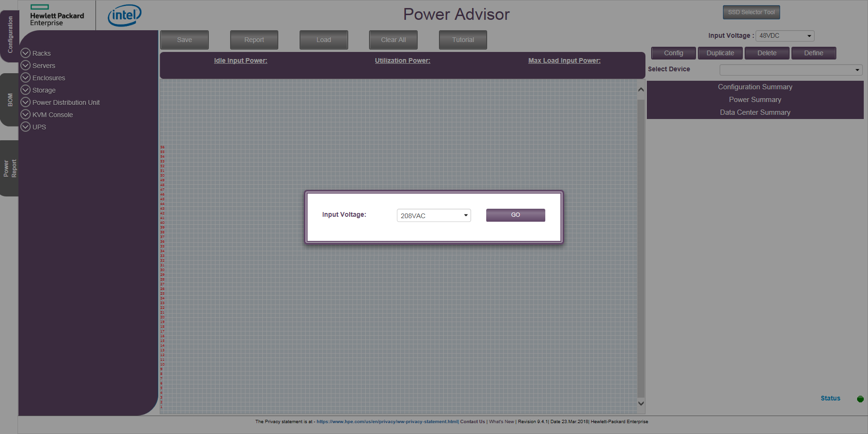Screen dimensions: 868x434
Task: Open the Power Distribution Unit chevron icon
Action: (x=26, y=102)
